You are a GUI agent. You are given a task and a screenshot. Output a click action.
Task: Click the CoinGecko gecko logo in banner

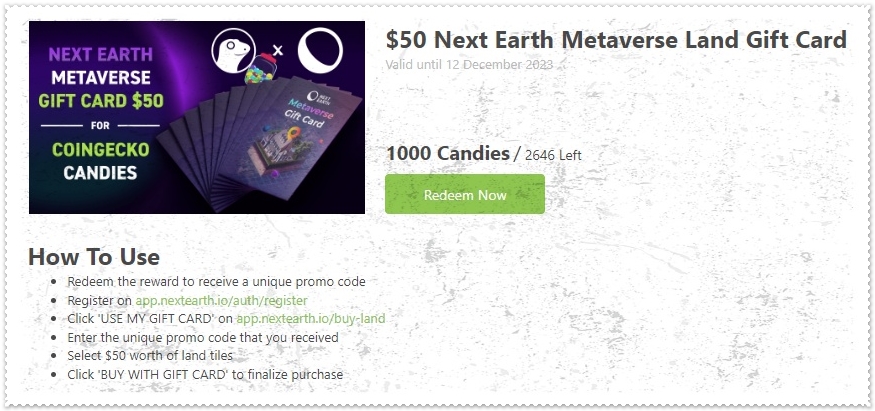(233, 51)
